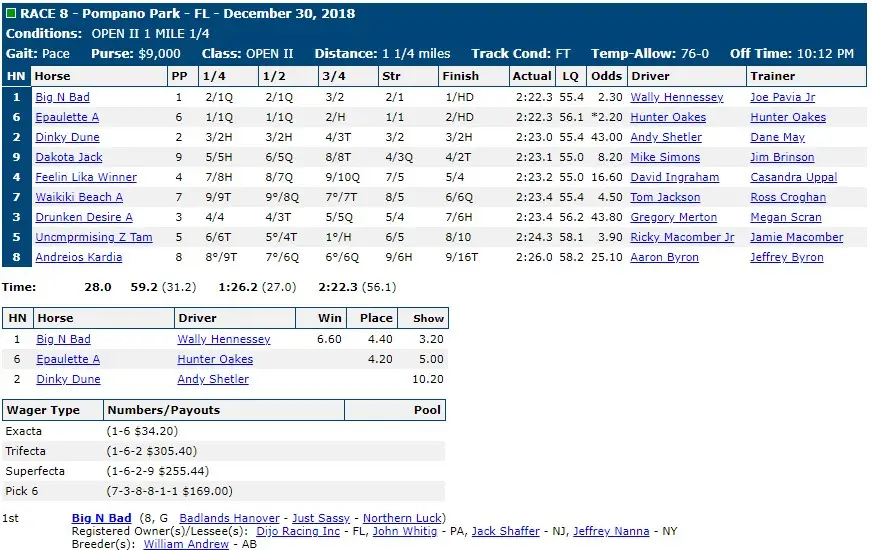
Task: Select the Superfecta payout (1-6-2-9 $255.44)
Action: [x=157, y=471]
